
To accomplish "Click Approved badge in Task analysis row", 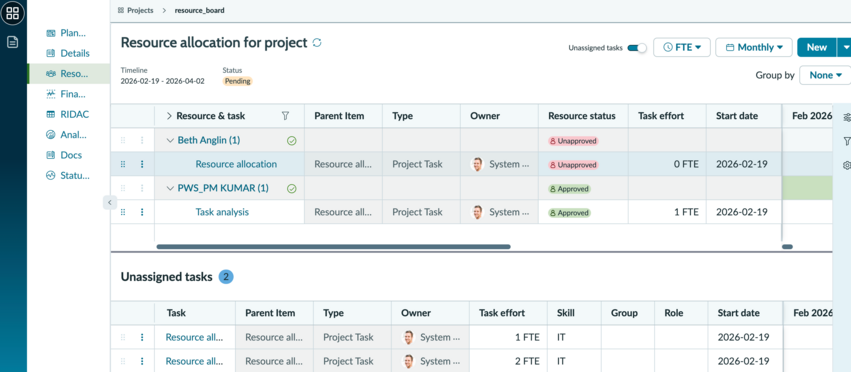I will click(x=569, y=213).
